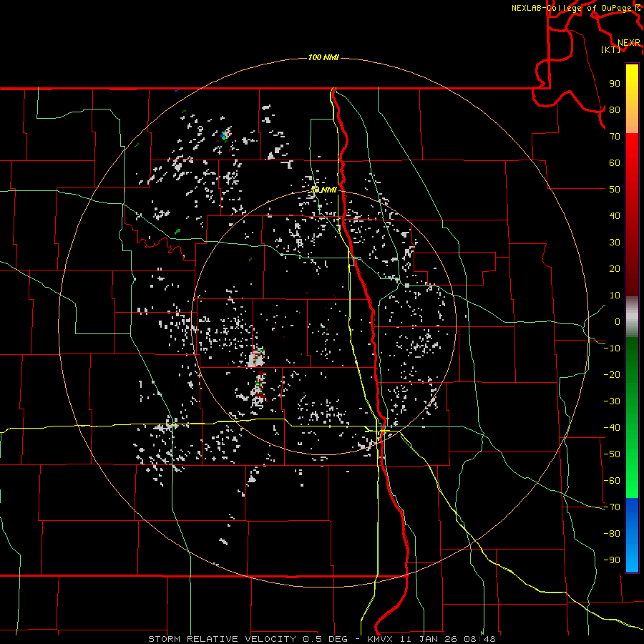Select the 10 value on velocity scale
This screenshot has height=644, width=644.
coord(615,296)
